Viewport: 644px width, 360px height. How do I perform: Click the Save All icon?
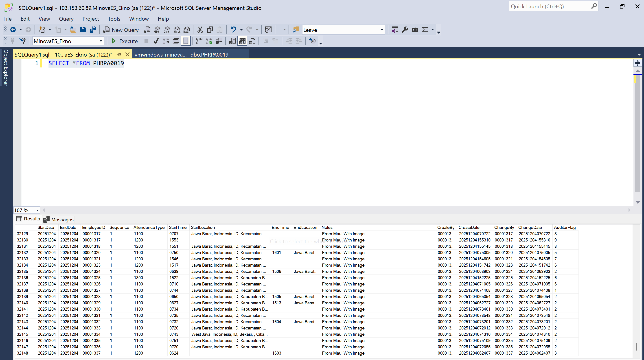pyautogui.click(x=93, y=30)
